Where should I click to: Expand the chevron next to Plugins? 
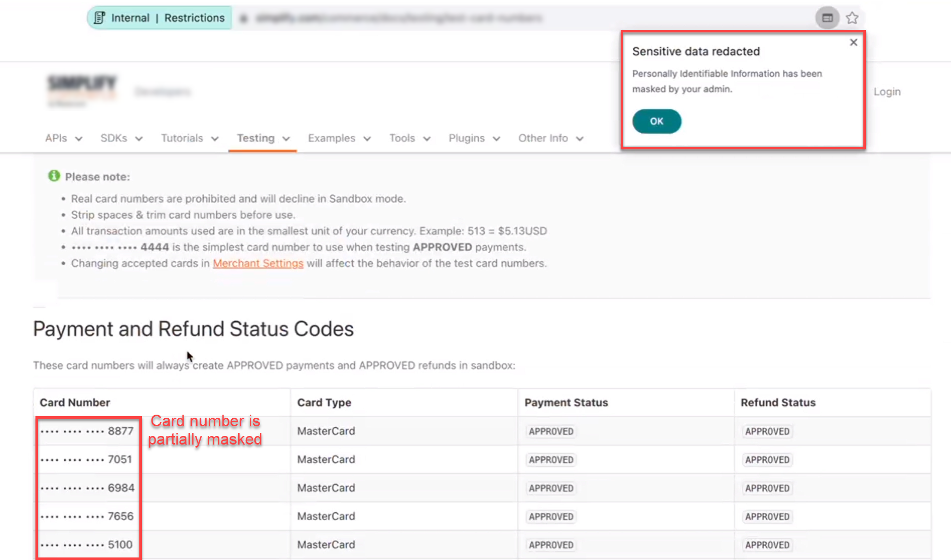[x=497, y=139]
